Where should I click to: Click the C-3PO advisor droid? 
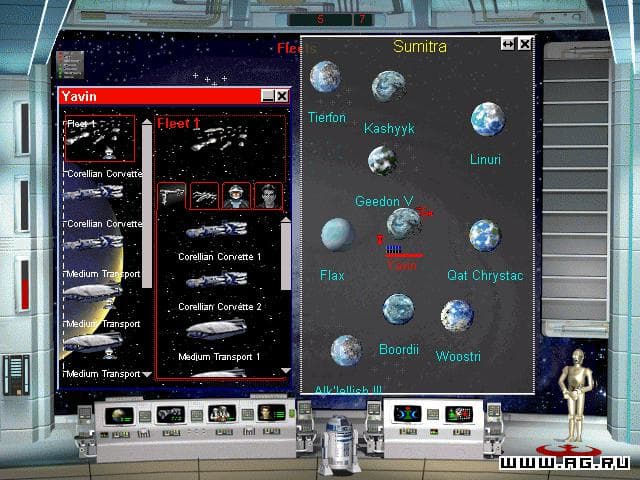click(576, 394)
